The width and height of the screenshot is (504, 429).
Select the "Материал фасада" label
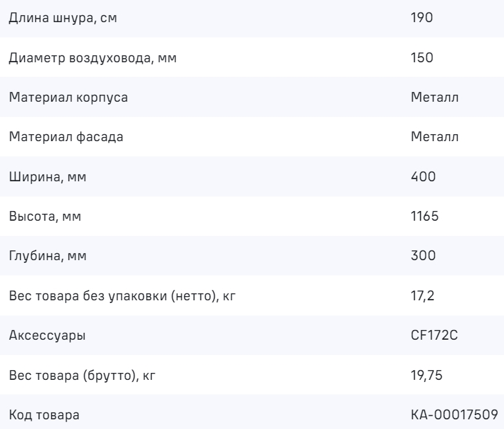[66, 137]
